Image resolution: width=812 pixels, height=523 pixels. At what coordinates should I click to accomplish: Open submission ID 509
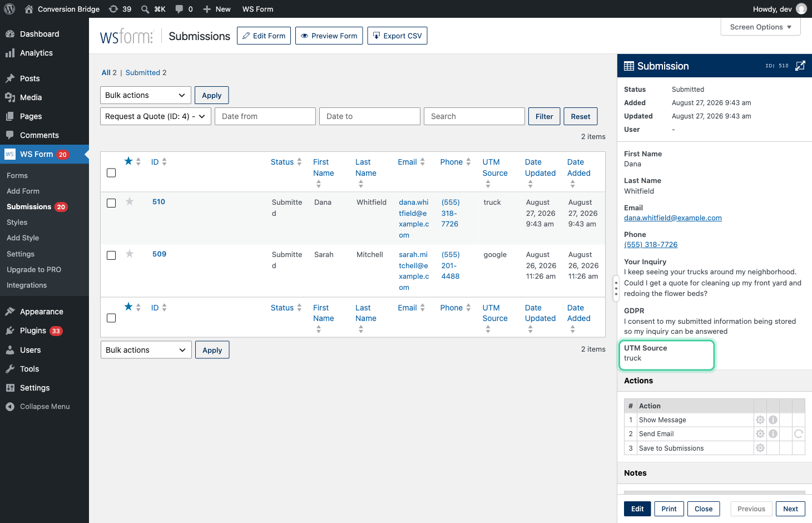coord(159,254)
